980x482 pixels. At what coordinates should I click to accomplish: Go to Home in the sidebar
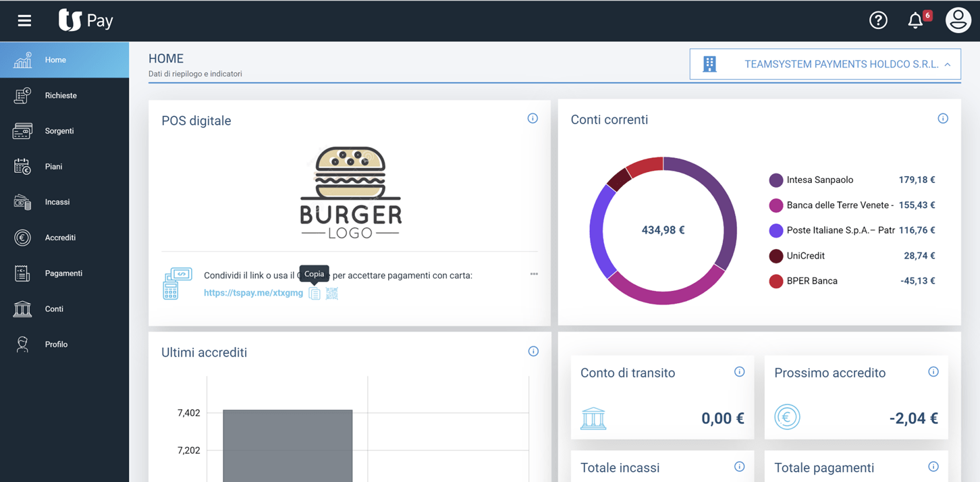pos(64,60)
